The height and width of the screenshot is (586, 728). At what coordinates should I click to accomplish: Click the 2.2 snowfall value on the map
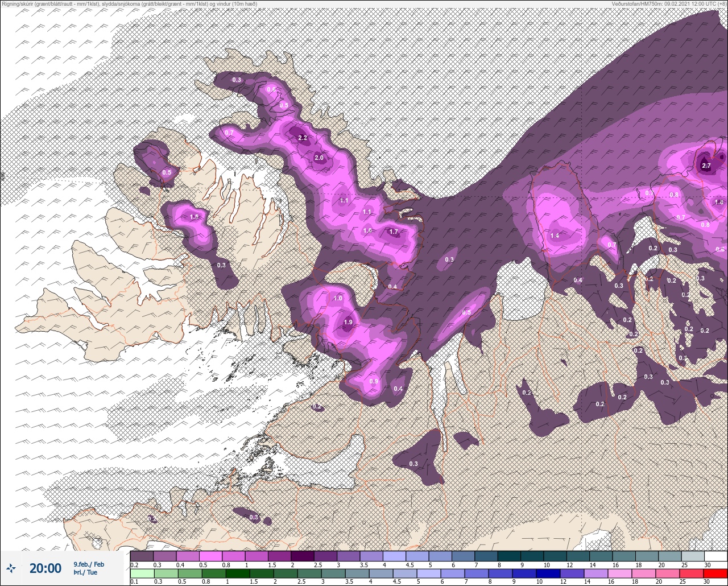tap(303, 138)
